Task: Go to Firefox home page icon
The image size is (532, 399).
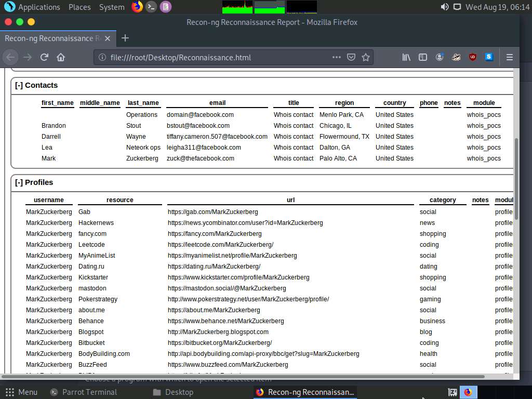Action: click(x=61, y=57)
